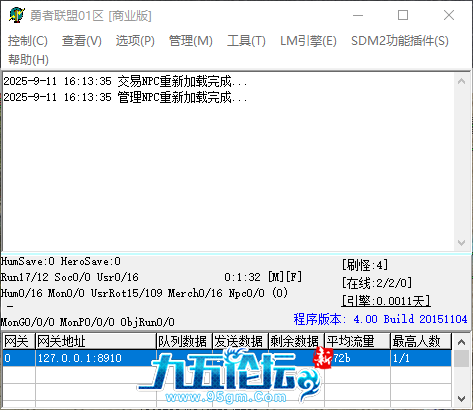Select log line 管理NPC重新加载完成
The image size is (473, 410).
pos(125,97)
